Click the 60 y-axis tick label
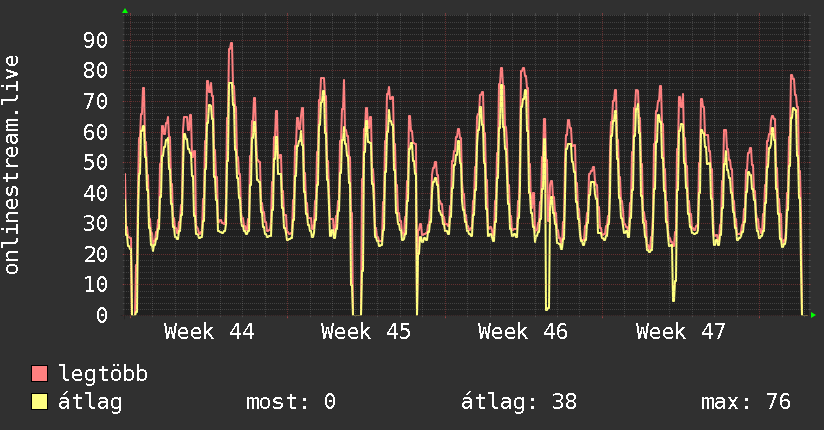 pyautogui.click(x=96, y=132)
